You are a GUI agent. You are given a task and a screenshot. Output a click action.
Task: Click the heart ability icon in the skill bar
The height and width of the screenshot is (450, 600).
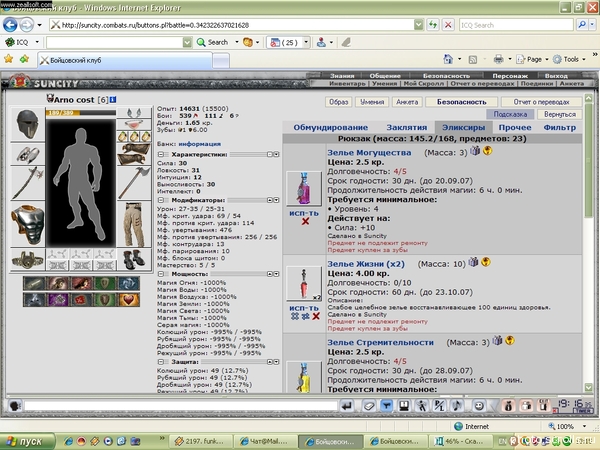tap(129, 299)
